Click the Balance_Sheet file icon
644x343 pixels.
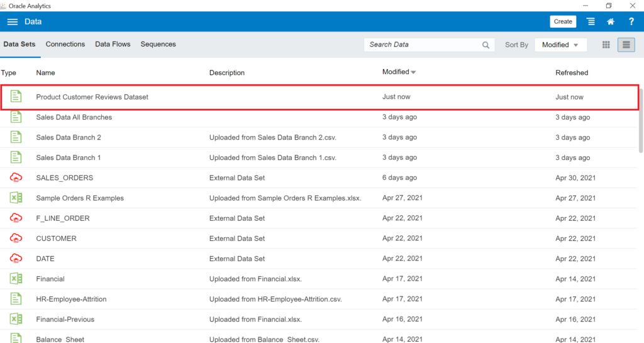(16, 338)
